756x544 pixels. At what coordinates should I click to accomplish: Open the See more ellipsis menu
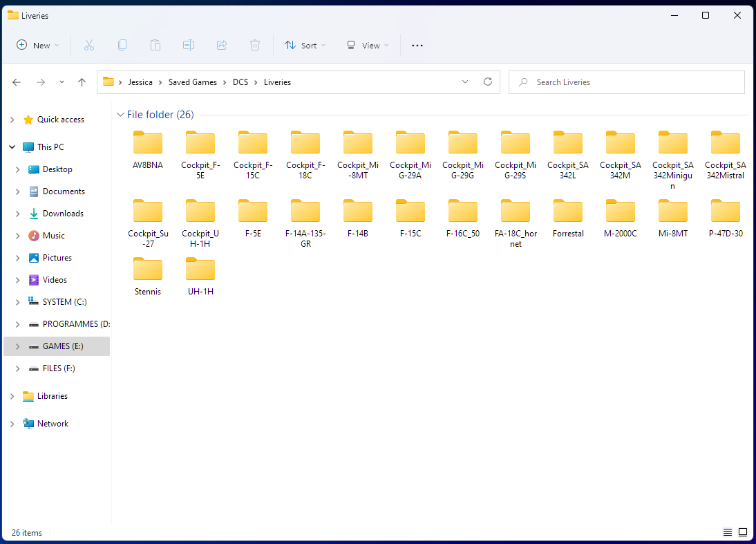(x=417, y=46)
